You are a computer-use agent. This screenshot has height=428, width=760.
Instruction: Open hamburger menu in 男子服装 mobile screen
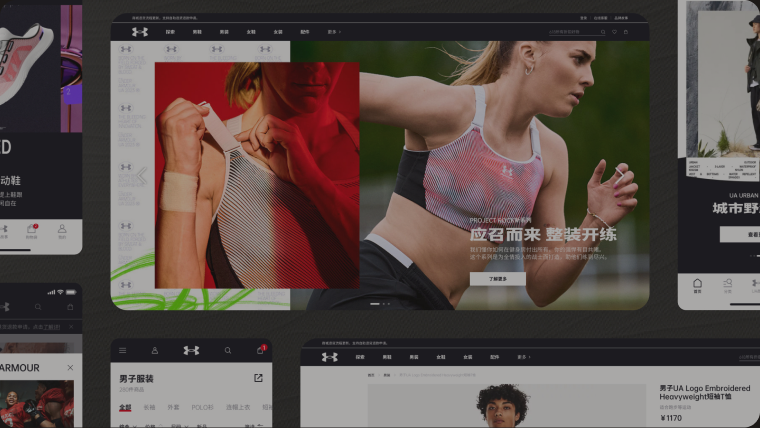123,350
